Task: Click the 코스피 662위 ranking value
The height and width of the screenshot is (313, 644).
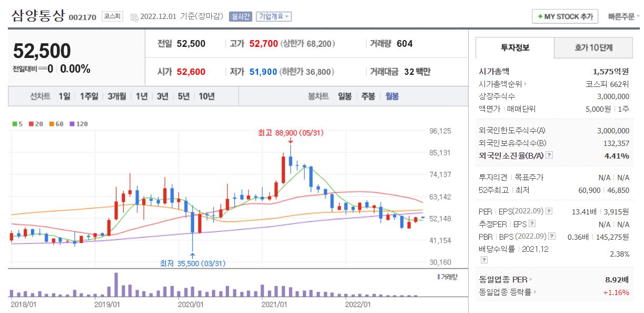Action: [607, 83]
